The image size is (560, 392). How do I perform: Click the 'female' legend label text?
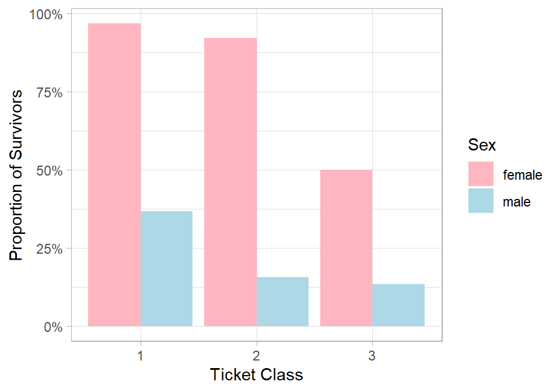pos(523,175)
